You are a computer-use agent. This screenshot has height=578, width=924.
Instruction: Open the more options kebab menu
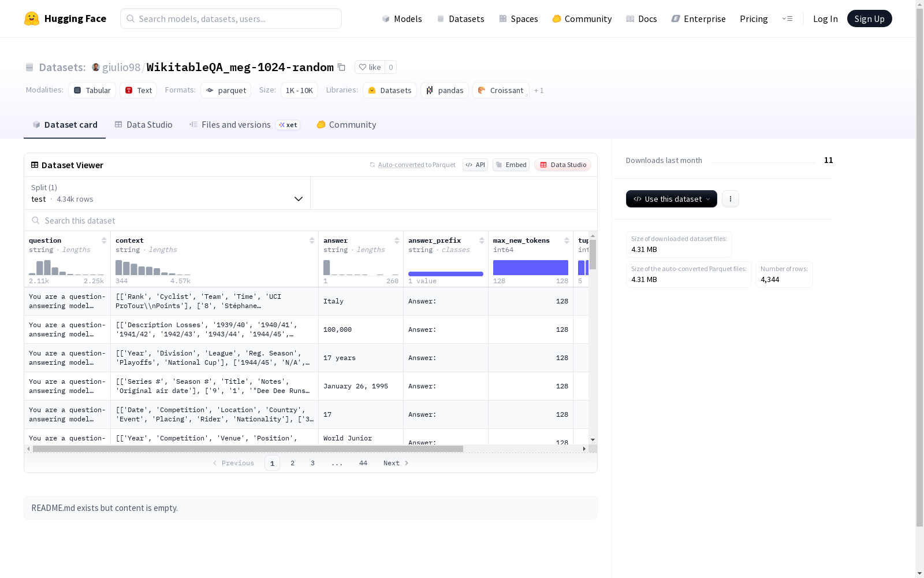tap(731, 199)
